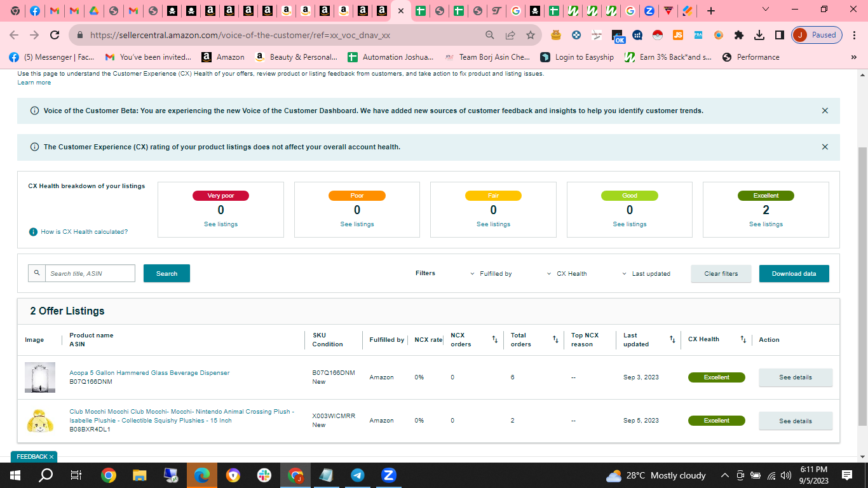Open the Chrome downloads icon

pos(759,35)
